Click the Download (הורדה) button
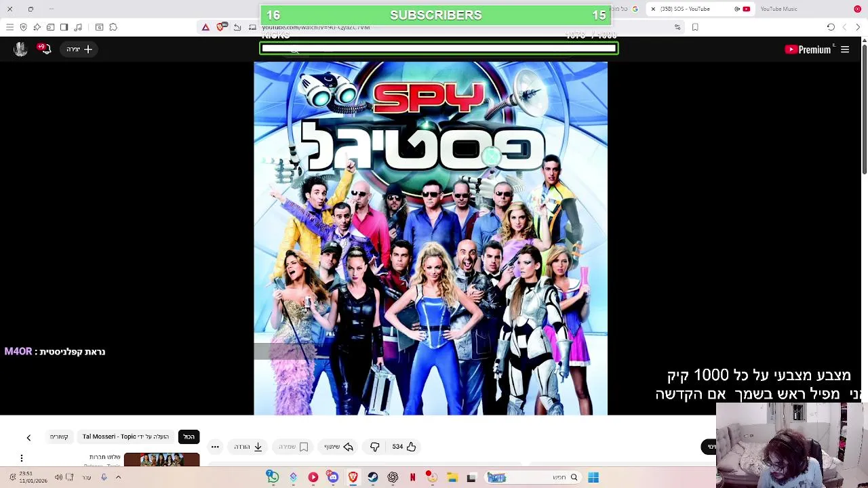The width and height of the screenshot is (868, 488). [248, 447]
